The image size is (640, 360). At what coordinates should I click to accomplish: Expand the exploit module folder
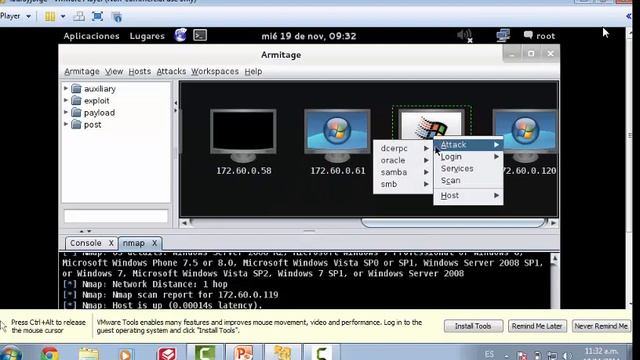(66, 100)
